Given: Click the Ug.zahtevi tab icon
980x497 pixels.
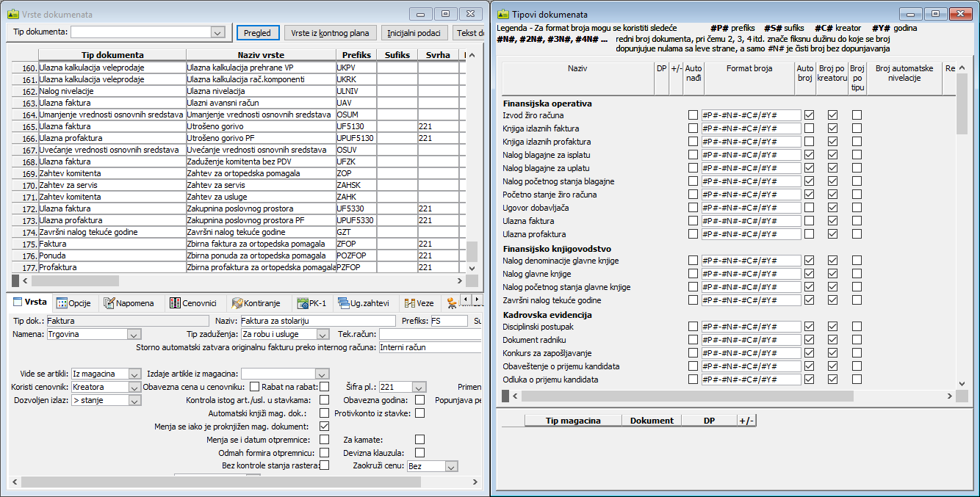Looking at the screenshot, I should [343, 303].
